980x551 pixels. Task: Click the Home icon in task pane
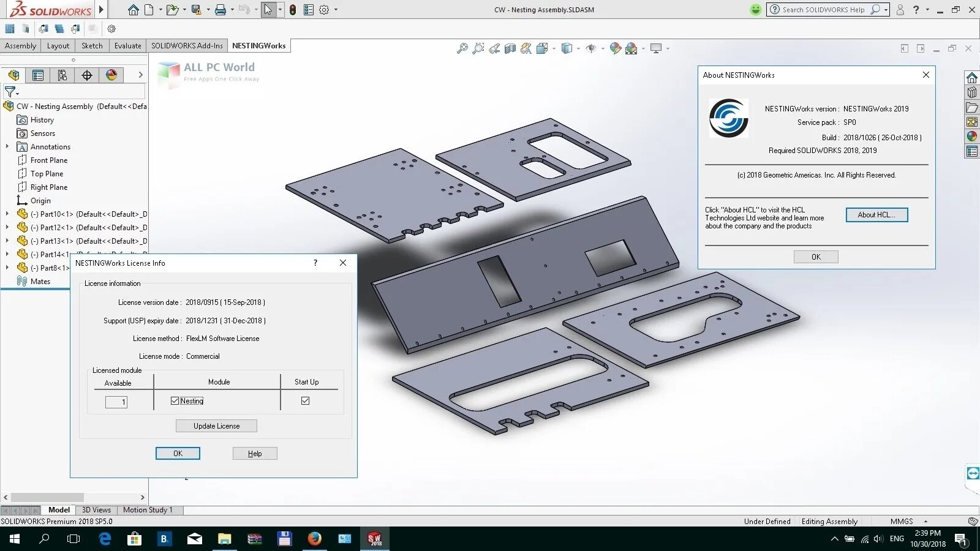point(972,78)
